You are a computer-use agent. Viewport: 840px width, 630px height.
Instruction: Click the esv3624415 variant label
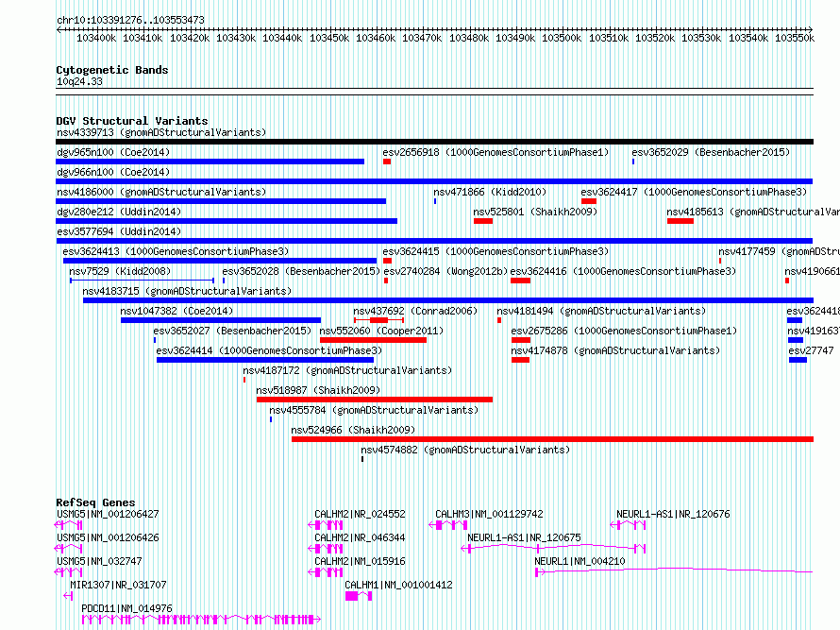pyautogui.click(x=496, y=251)
